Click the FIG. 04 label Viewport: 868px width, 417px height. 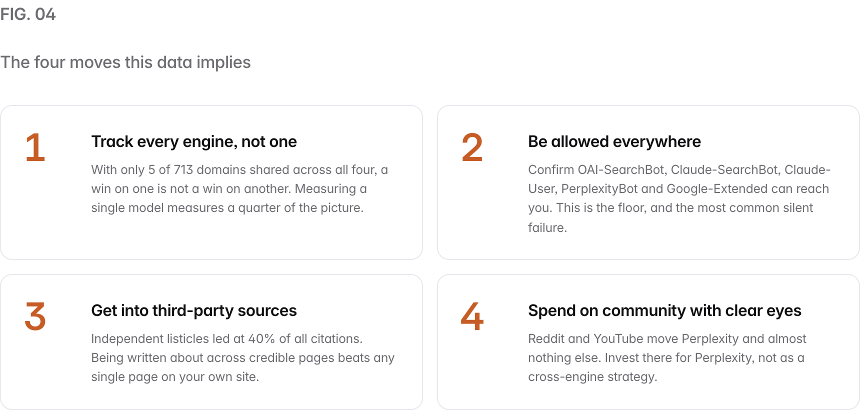pyautogui.click(x=28, y=14)
